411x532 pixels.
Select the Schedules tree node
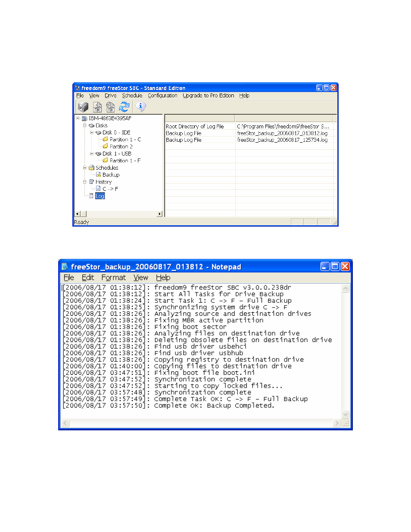[107, 168]
